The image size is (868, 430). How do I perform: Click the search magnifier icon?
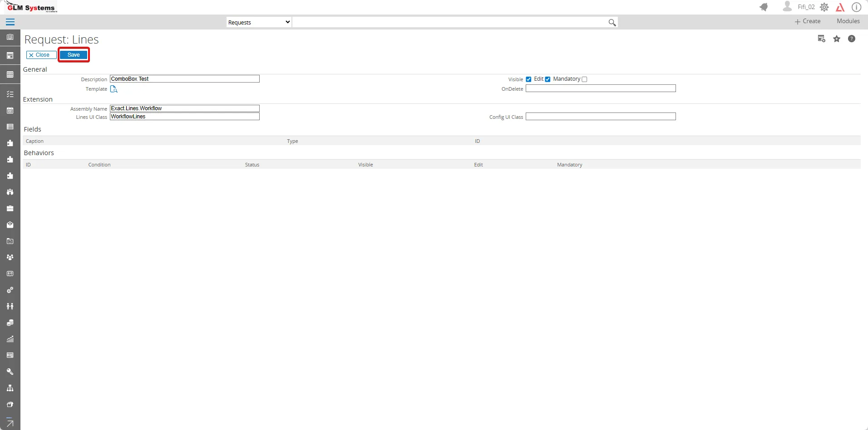pos(612,22)
